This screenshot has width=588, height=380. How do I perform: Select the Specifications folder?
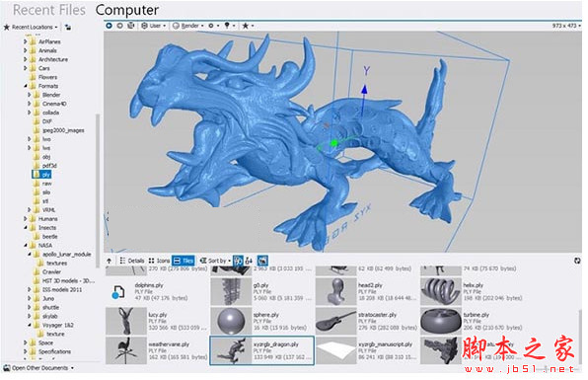click(50, 351)
